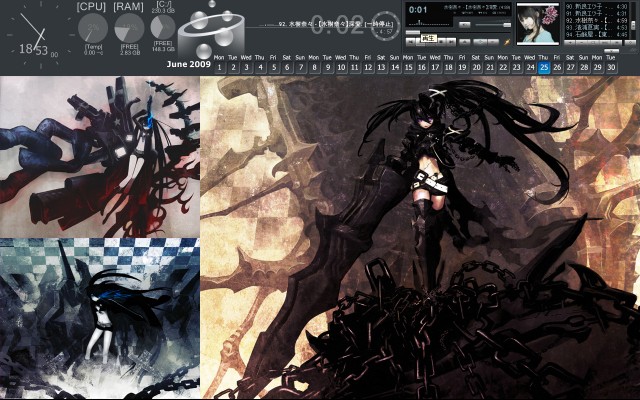Select calendar day 28
The height and width of the screenshot is (400, 640).
coord(584,67)
